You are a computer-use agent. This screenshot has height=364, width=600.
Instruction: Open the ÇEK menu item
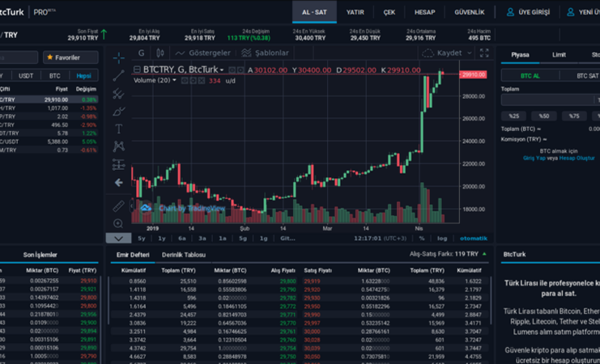pos(389,12)
